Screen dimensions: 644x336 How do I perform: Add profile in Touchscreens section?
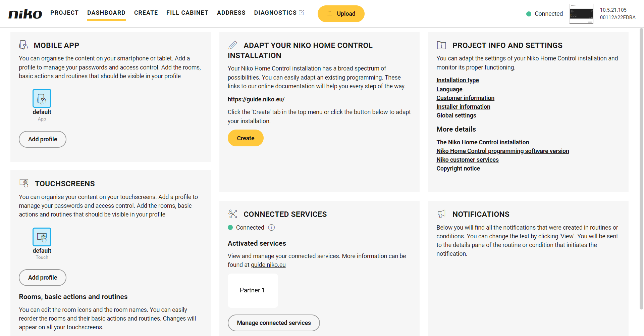43,278
